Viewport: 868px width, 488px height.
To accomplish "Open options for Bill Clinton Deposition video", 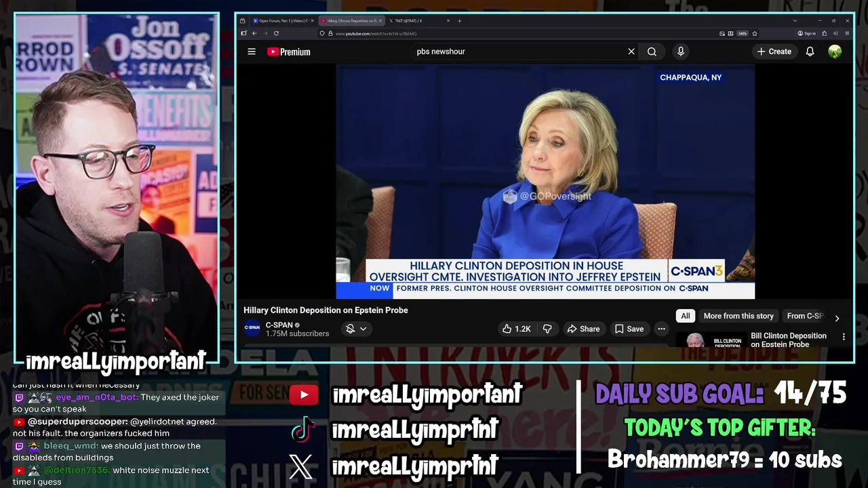I will 844,337.
